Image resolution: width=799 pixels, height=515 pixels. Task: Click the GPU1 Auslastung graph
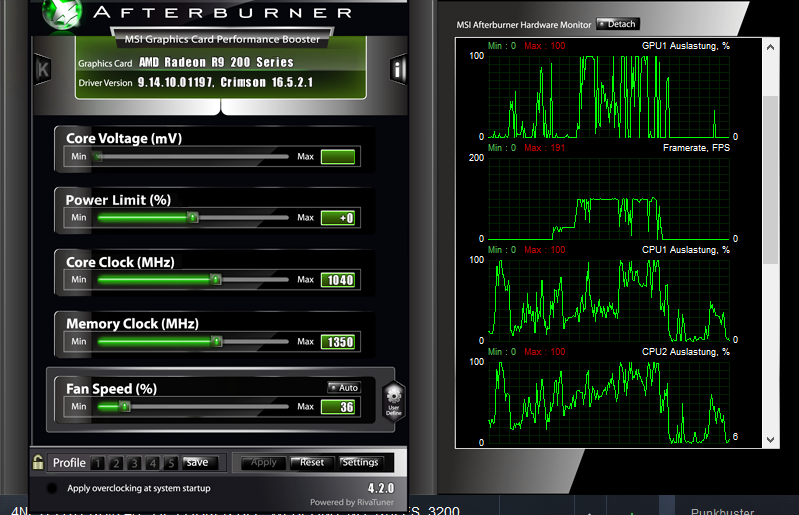click(x=609, y=97)
